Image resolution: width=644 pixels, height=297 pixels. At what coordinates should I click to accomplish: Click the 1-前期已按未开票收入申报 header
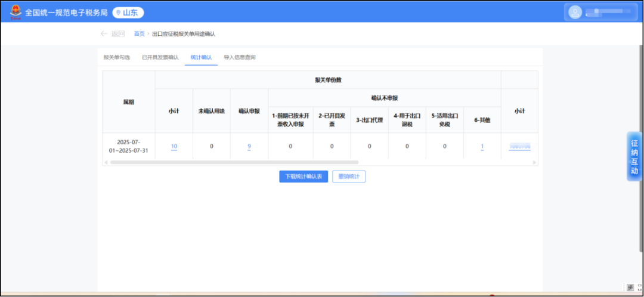[x=290, y=120]
